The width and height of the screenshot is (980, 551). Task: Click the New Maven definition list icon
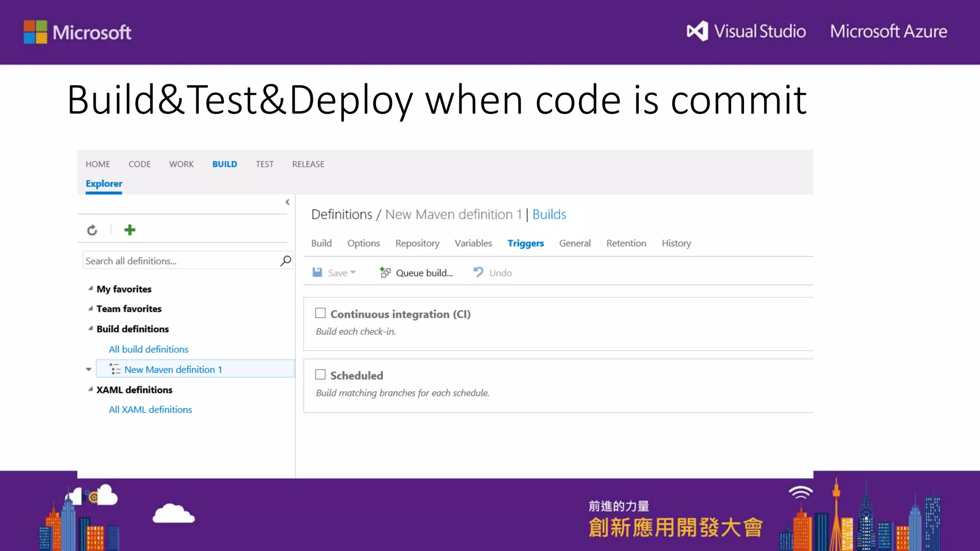(115, 369)
